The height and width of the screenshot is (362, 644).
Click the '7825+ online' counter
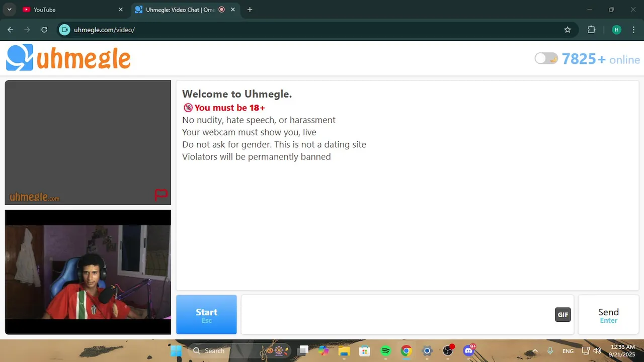pos(601,59)
